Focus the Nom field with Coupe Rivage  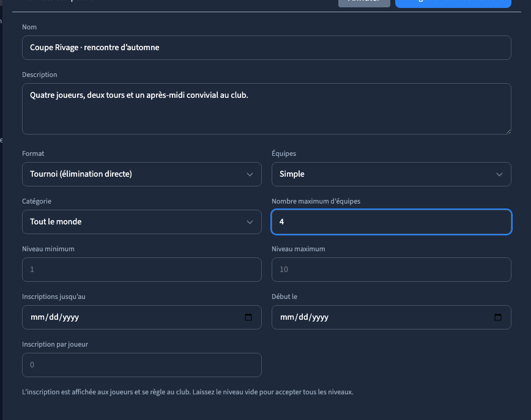click(267, 48)
